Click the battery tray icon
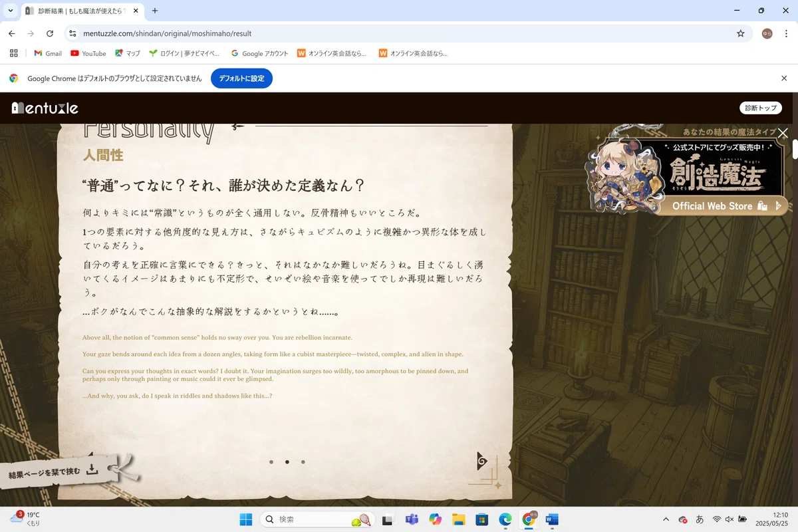Image resolution: width=798 pixels, height=532 pixels. coord(742,519)
